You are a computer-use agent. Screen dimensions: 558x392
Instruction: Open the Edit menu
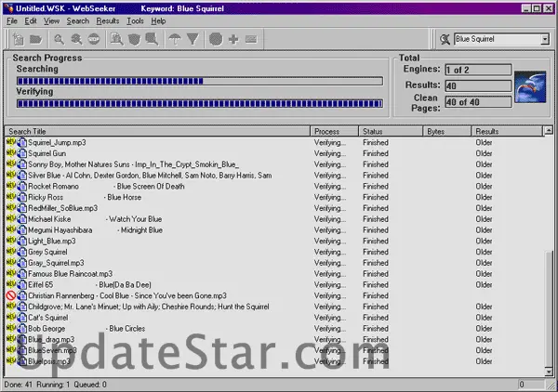(31, 21)
